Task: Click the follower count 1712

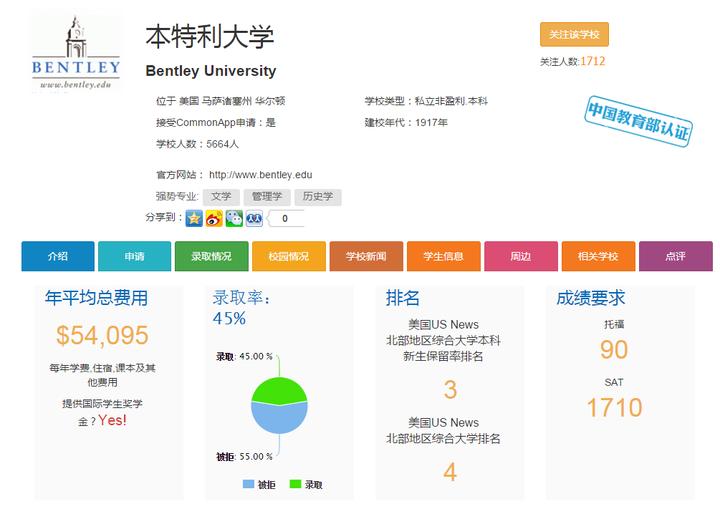Action: pos(592,61)
